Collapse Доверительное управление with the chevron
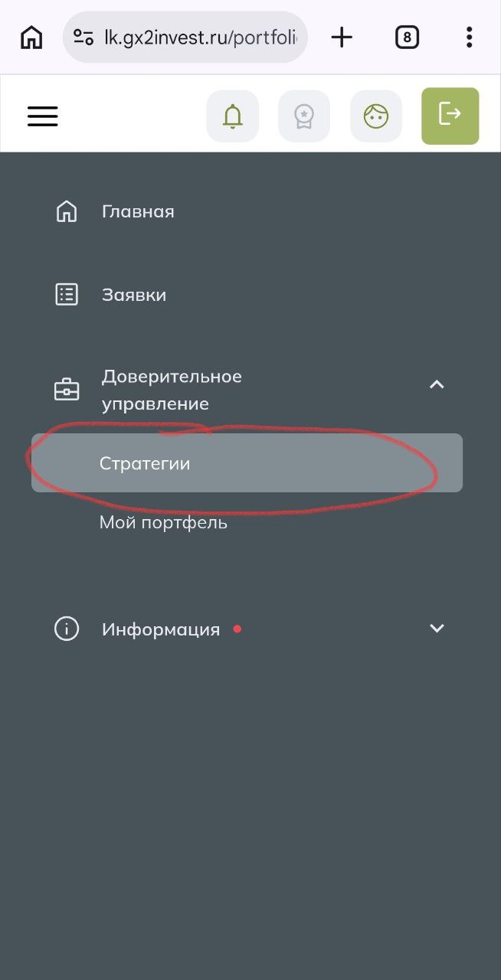Viewport: 501px width, 980px height. click(437, 385)
